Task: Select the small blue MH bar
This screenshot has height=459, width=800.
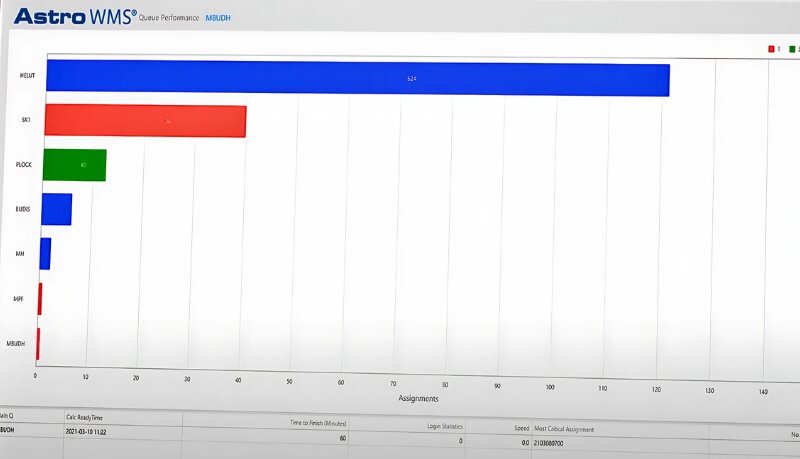Action: point(45,253)
